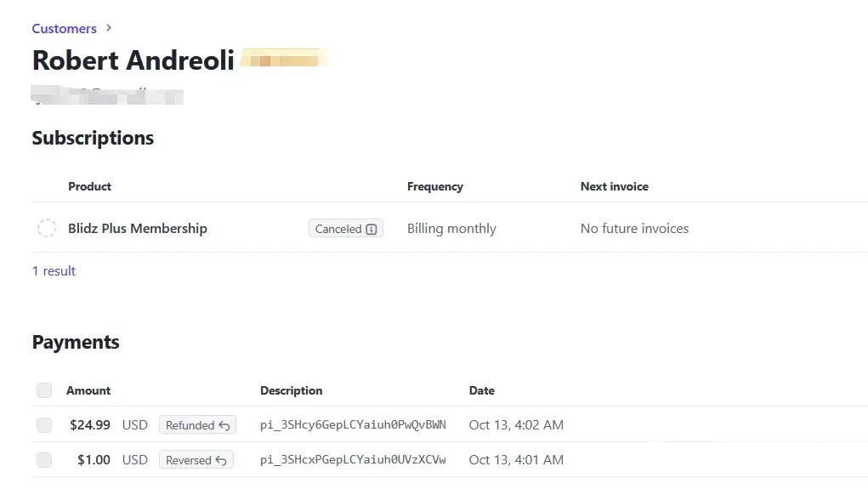Check the $1.00 payment row checkbox

click(x=44, y=460)
